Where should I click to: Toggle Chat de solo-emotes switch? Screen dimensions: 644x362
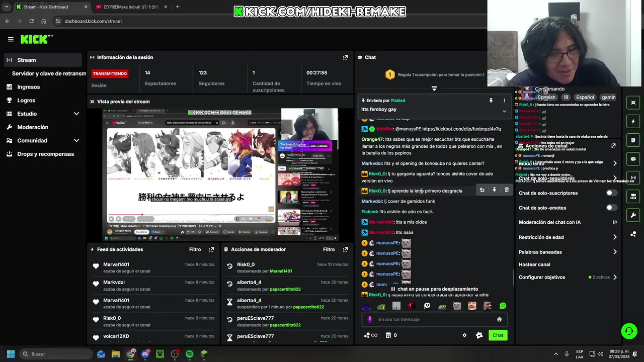coord(611,208)
